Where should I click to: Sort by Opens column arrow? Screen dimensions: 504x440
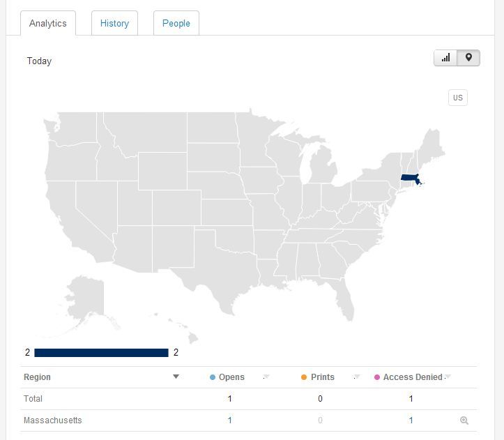pos(266,377)
